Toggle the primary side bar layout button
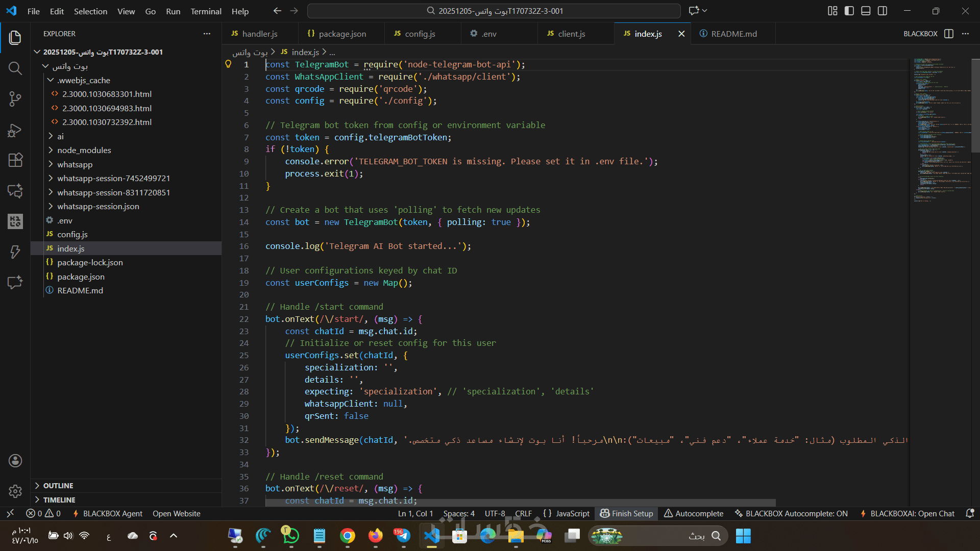Viewport: 980px width, 551px height. tap(849, 11)
